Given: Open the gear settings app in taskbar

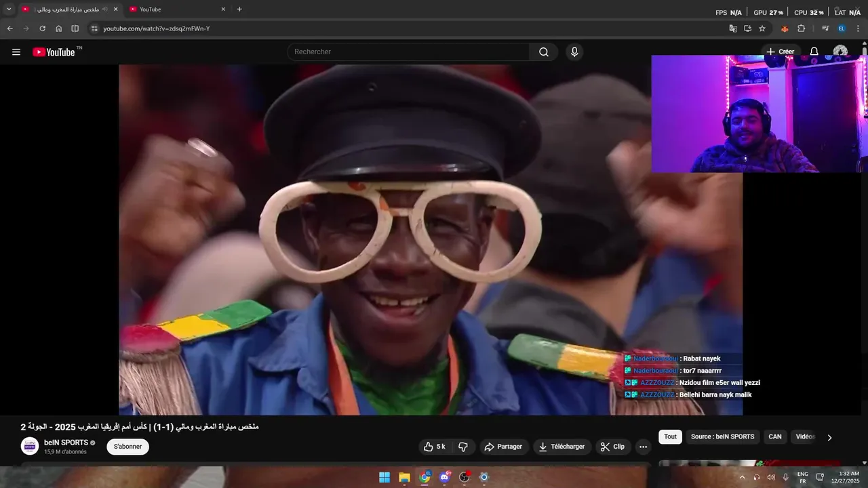Looking at the screenshot, I should click(484, 477).
